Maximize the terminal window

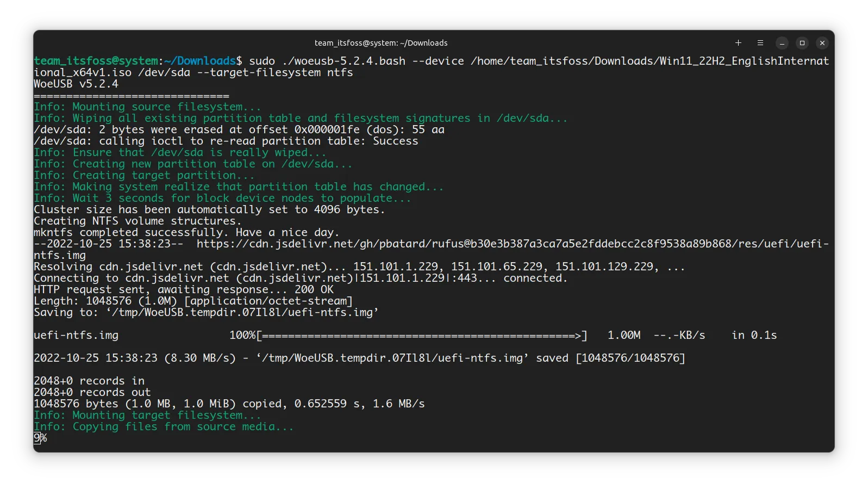802,43
